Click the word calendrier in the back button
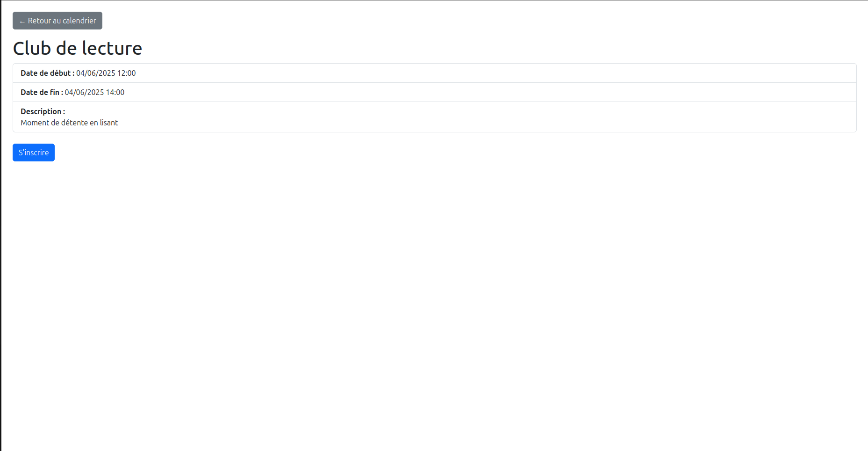 tap(79, 21)
